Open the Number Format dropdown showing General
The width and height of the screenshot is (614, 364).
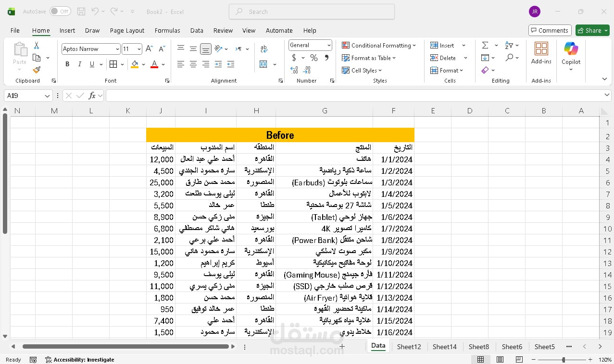coord(310,45)
